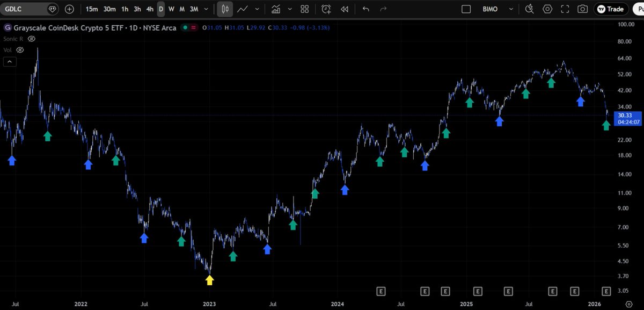Expand the timeframe interval dropdown arrow
This screenshot has height=310, width=644.
click(x=206, y=9)
